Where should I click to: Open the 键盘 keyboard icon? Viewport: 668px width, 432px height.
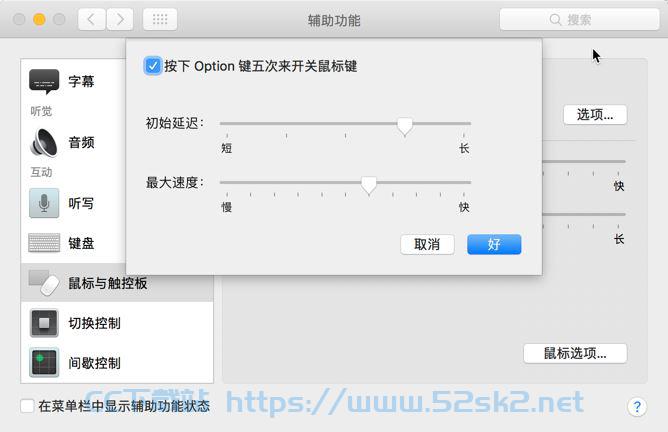click(x=44, y=243)
